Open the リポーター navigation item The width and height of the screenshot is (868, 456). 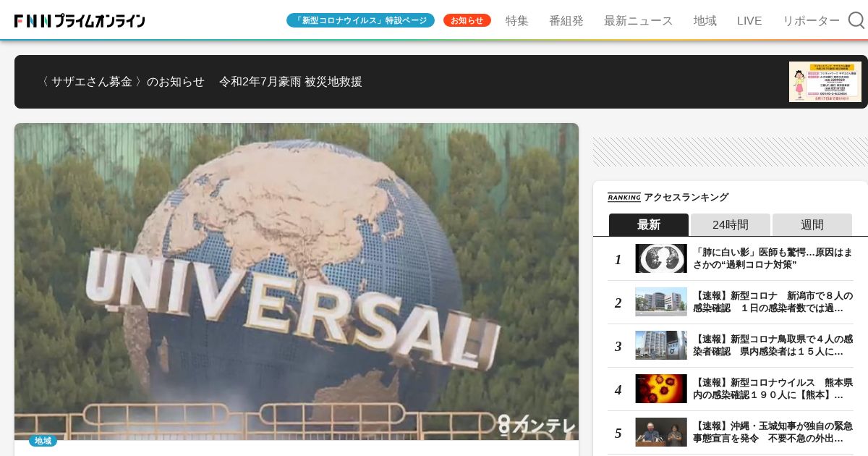tap(811, 20)
